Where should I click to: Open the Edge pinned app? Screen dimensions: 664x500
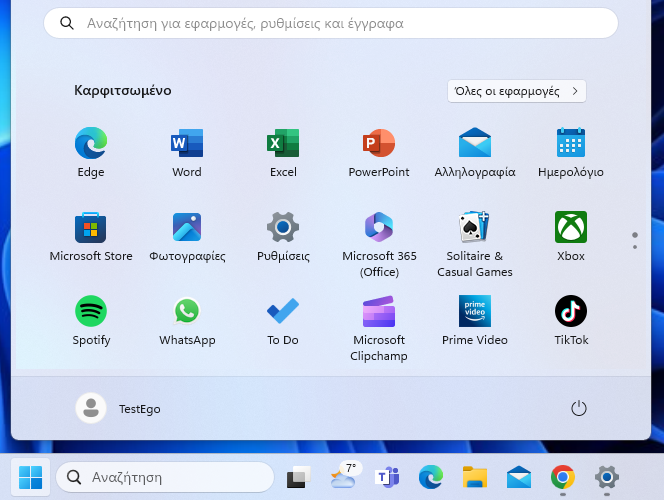point(91,152)
